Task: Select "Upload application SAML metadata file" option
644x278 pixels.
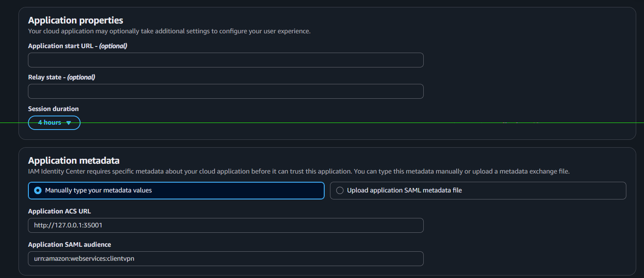Action: click(x=339, y=190)
